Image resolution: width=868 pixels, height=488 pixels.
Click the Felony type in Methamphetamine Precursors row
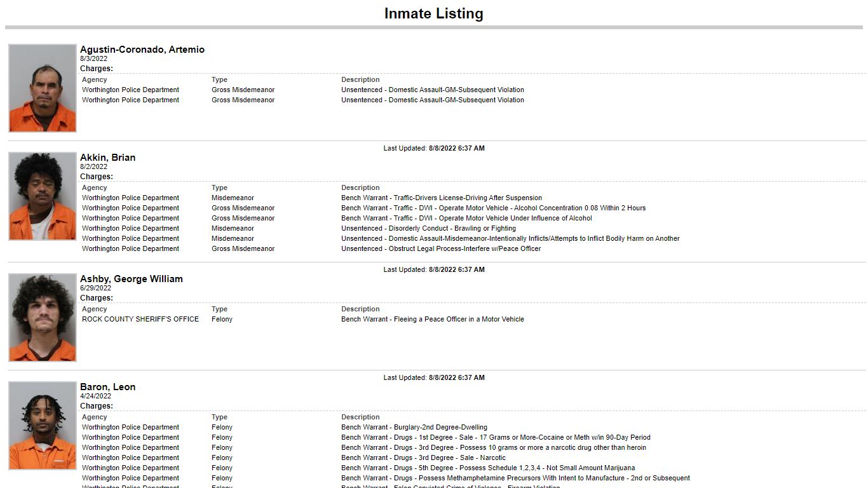coord(222,478)
